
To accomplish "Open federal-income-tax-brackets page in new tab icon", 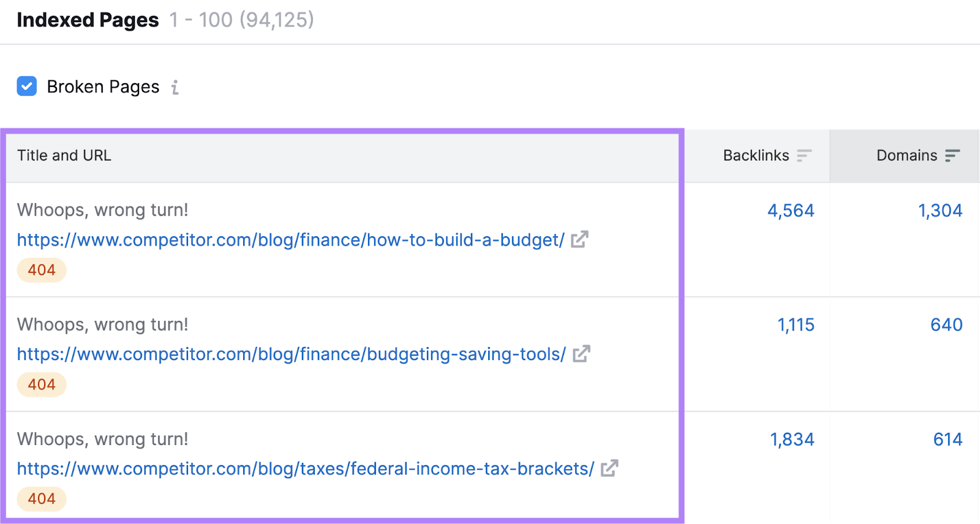I will 609,468.
